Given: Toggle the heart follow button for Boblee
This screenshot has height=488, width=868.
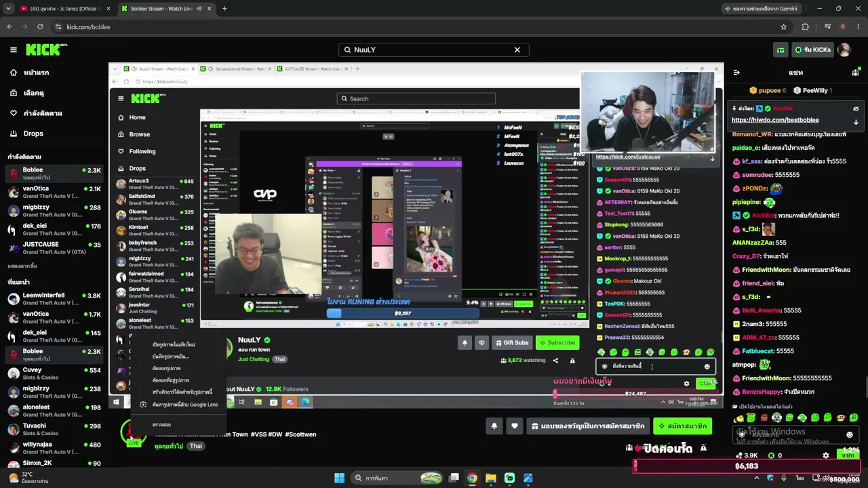Looking at the screenshot, I should tap(515, 426).
